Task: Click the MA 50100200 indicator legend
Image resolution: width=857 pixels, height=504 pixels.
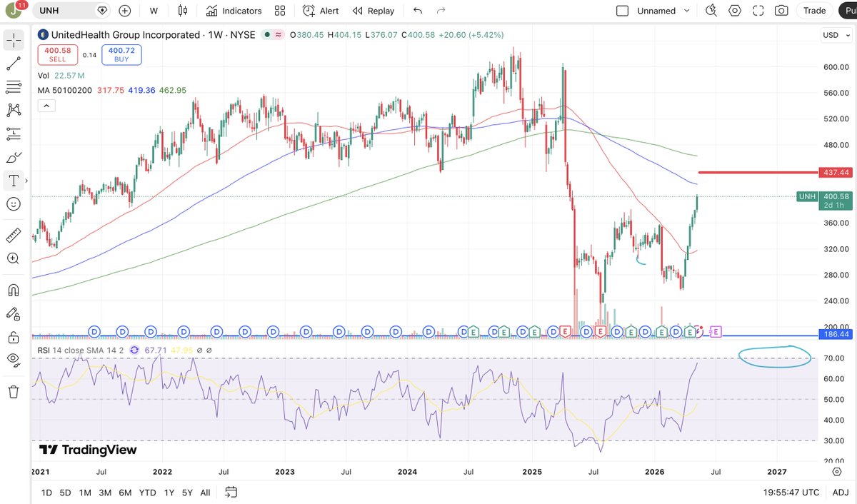Action: pos(65,91)
